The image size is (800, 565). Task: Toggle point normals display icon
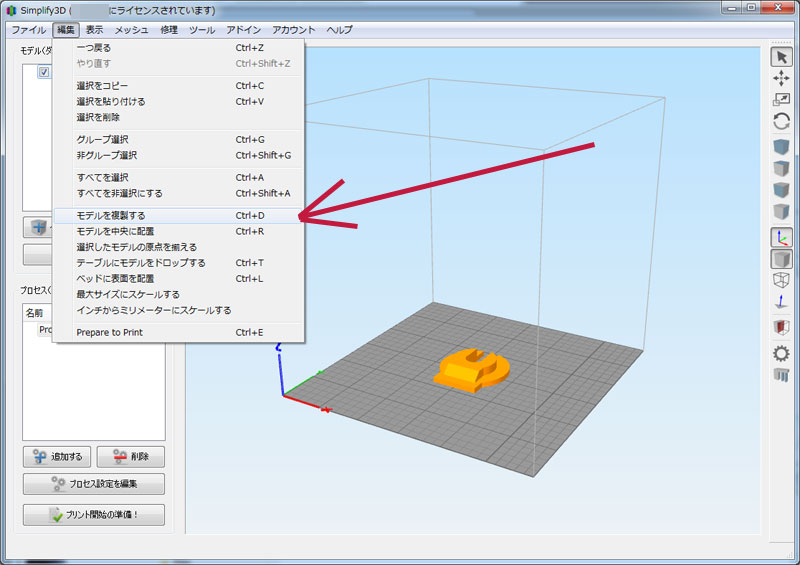click(781, 302)
